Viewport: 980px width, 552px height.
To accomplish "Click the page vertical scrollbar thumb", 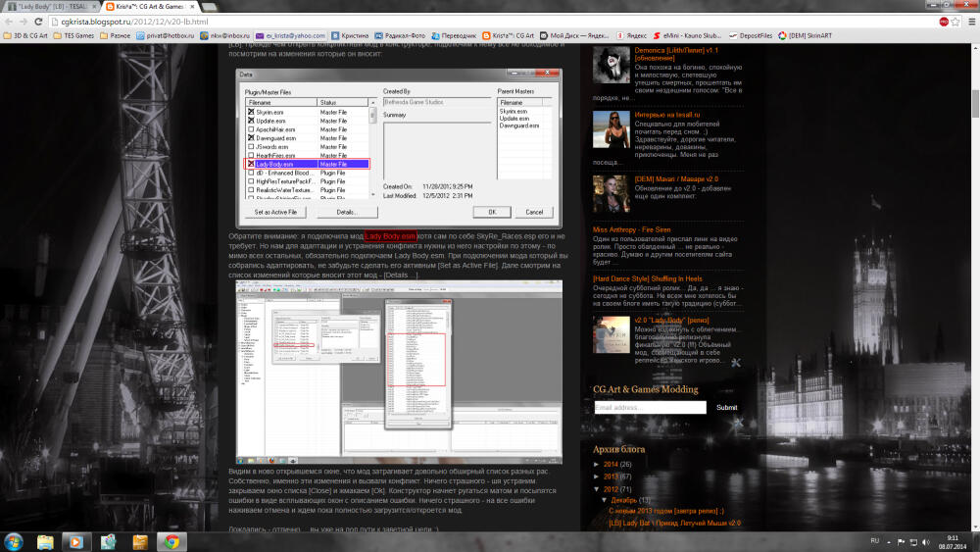I will pyautogui.click(x=975, y=104).
